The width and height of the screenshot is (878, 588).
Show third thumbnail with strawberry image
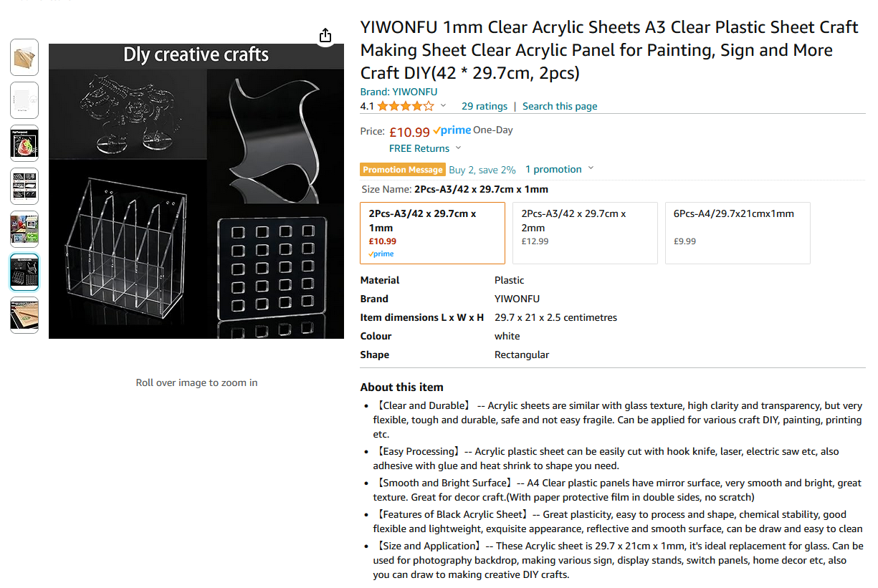(x=24, y=143)
